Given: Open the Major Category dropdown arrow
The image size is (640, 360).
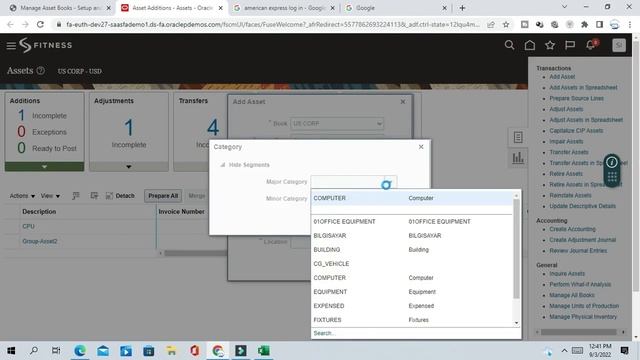Looking at the screenshot, I should [x=390, y=182].
